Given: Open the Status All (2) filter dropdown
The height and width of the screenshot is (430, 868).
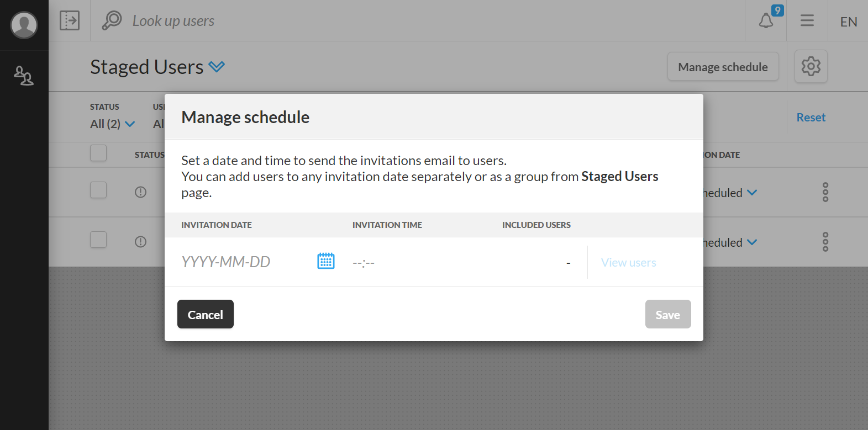Looking at the screenshot, I should (113, 124).
